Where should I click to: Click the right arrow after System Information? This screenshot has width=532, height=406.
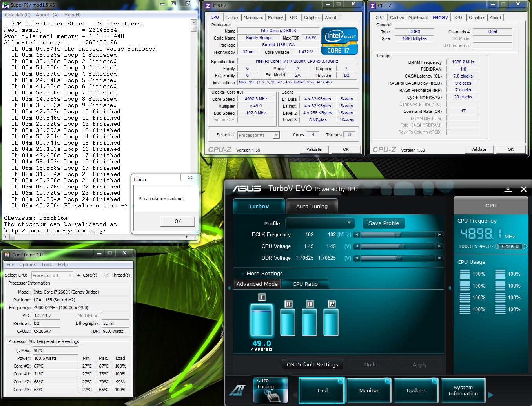click(490, 395)
